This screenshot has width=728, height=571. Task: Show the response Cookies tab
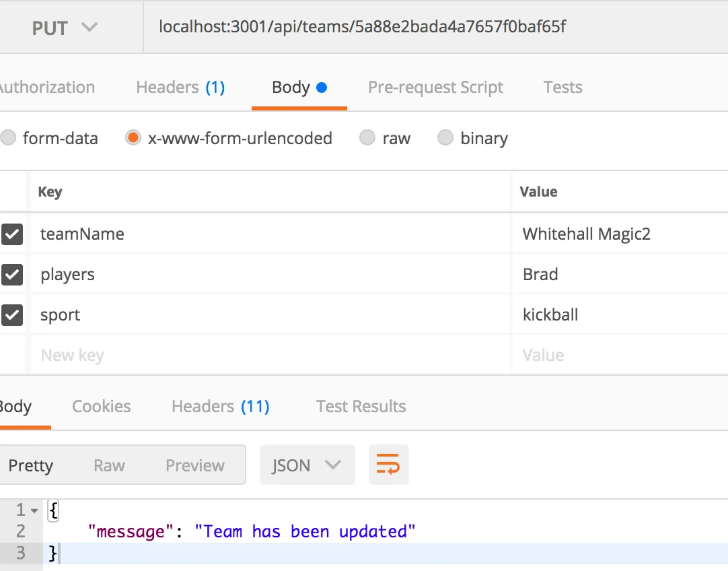coord(102,407)
